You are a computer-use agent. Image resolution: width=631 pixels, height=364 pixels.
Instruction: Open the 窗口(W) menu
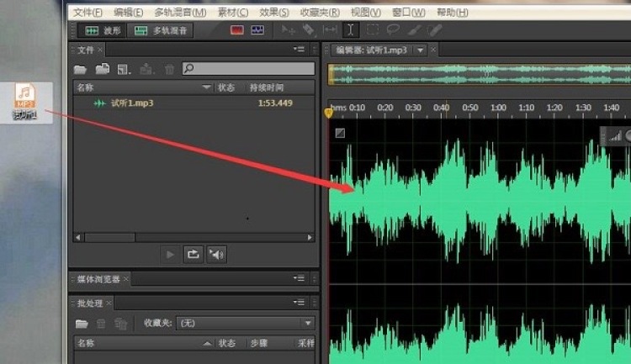(x=408, y=13)
